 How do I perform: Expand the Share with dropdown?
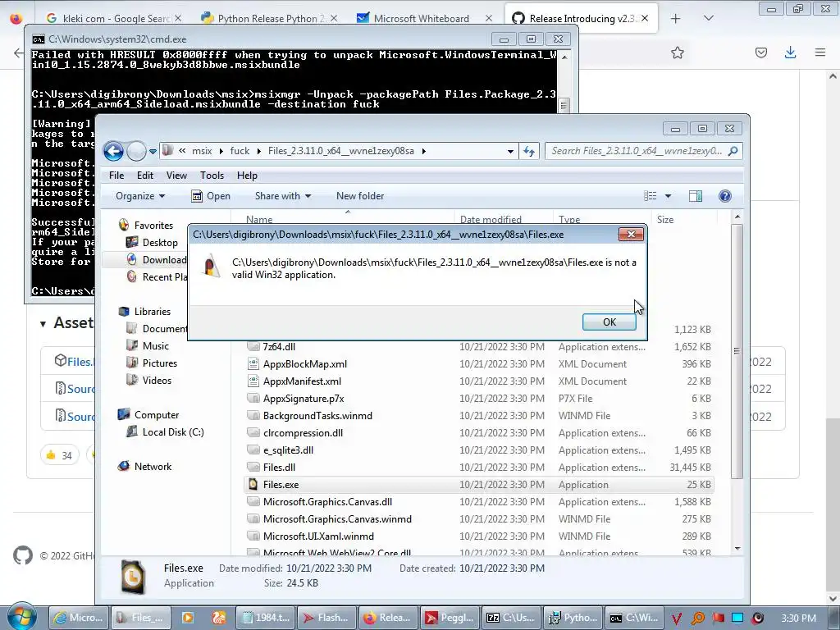pyautogui.click(x=283, y=196)
